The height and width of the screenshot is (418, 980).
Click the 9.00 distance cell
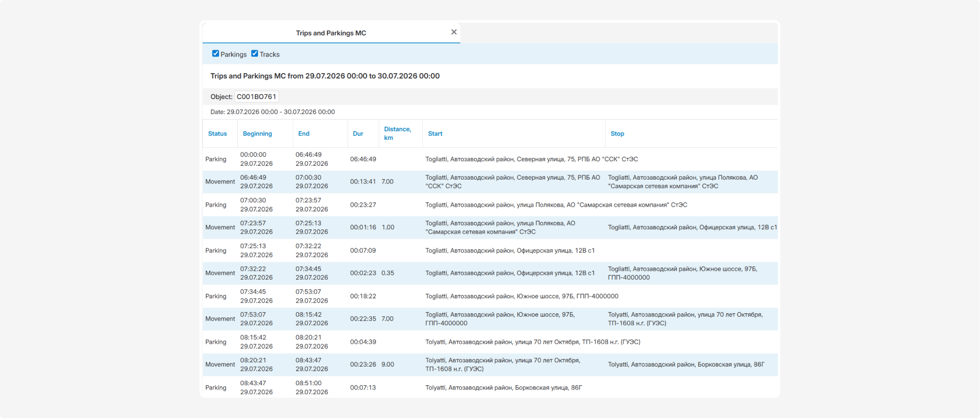point(388,364)
